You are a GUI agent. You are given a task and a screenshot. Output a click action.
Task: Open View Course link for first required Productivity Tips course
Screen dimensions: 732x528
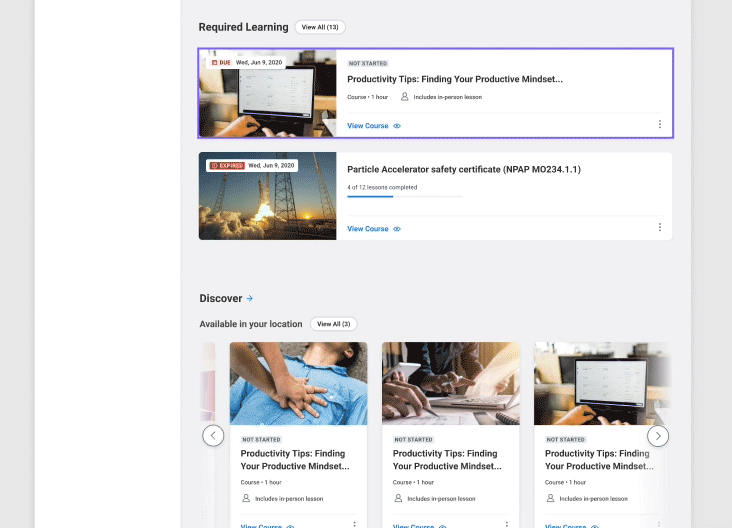pos(367,126)
